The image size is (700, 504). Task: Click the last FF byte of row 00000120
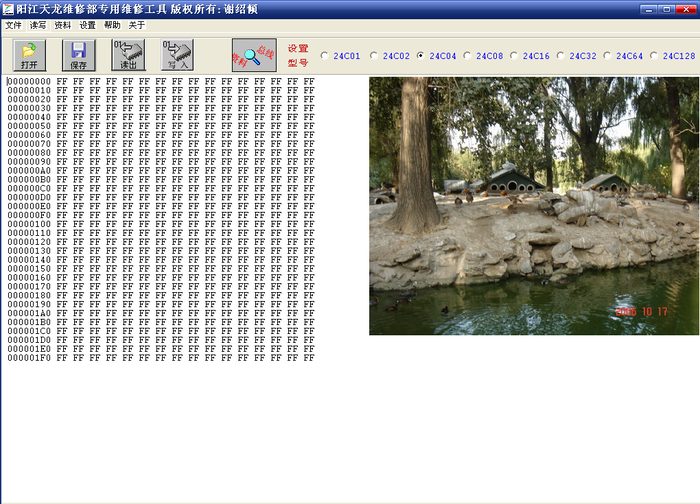(x=309, y=242)
